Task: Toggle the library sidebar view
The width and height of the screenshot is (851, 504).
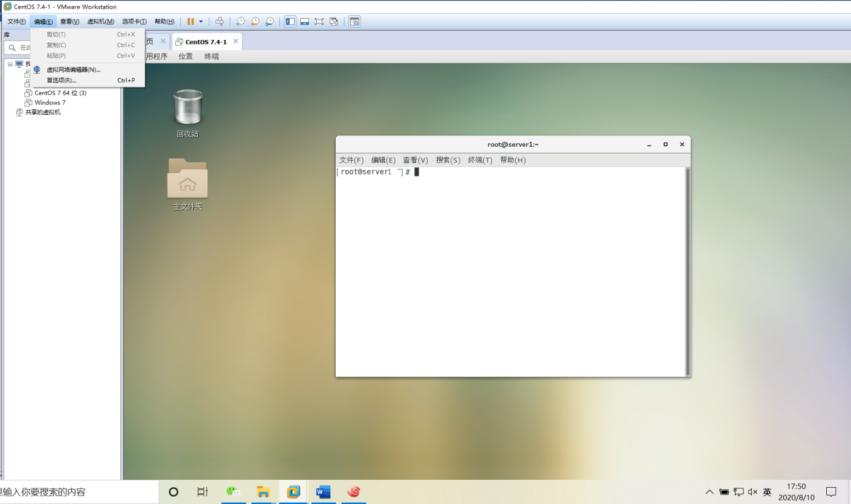Action: (x=290, y=22)
